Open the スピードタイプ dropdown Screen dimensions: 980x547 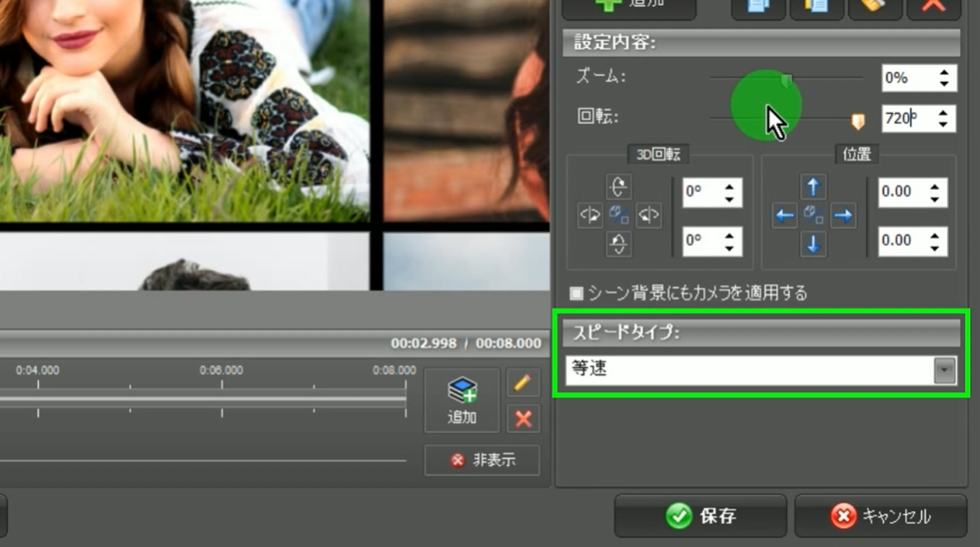coord(943,371)
